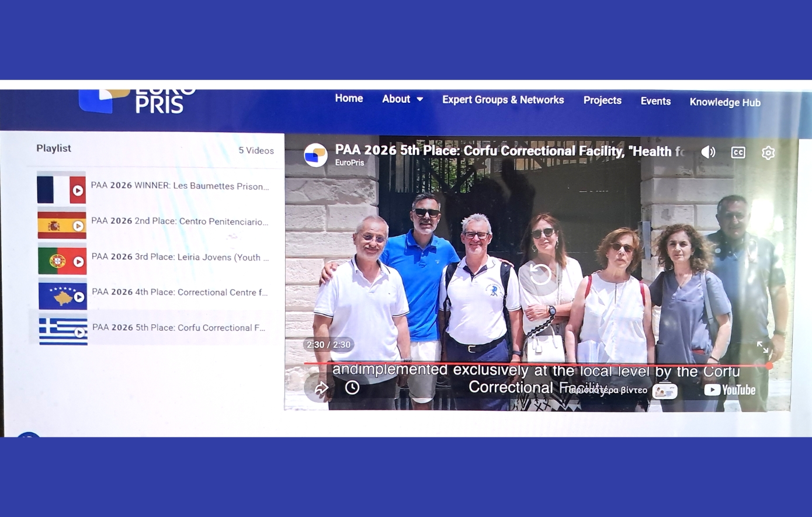
Task: Click the red video progress bar
Action: tap(537, 364)
